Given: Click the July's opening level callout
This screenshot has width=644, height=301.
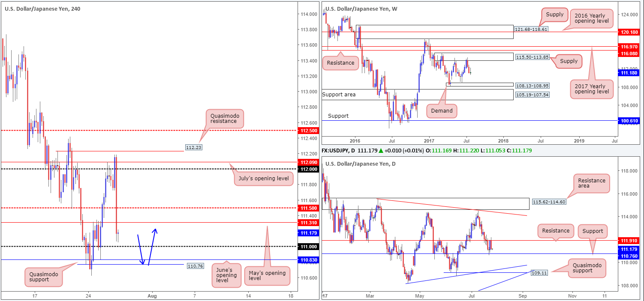Looking at the screenshot, I should pyautogui.click(x=262, y=178).
